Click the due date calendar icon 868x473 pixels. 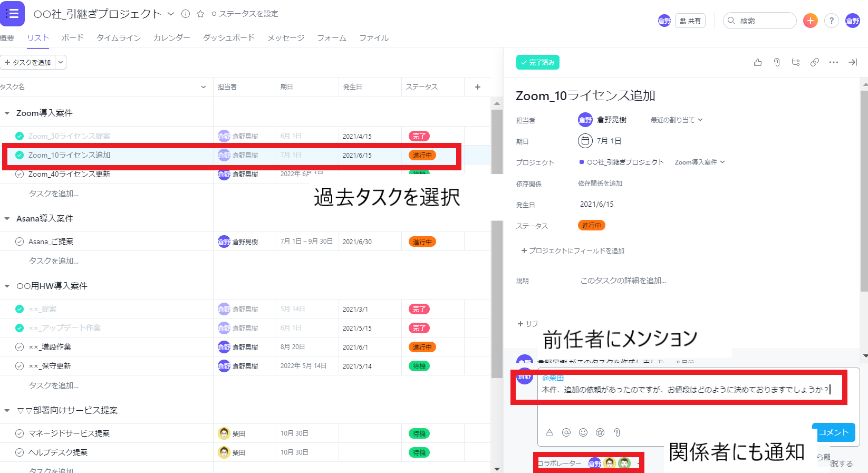pos(585,141)
